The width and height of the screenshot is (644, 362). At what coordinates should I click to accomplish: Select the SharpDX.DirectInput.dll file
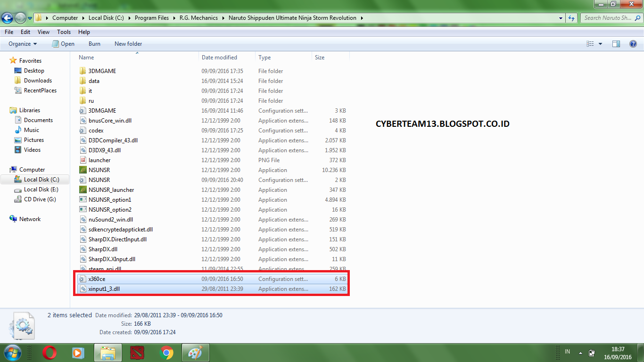(212, 239)
